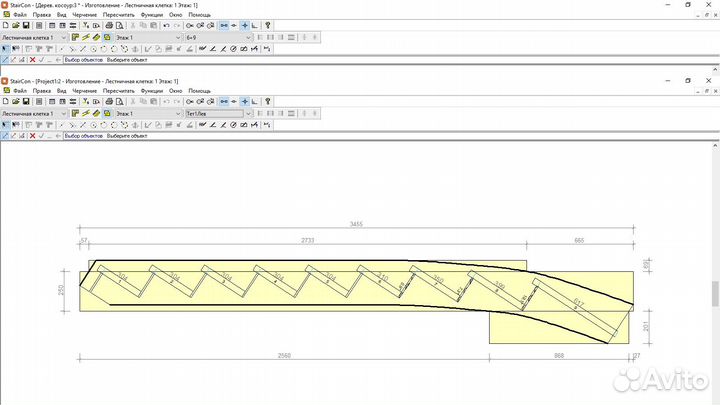Open the 'Этаж: 1' dropdown in the top window
This screenshot has width=720, height=405.
(x=177, y=37)
